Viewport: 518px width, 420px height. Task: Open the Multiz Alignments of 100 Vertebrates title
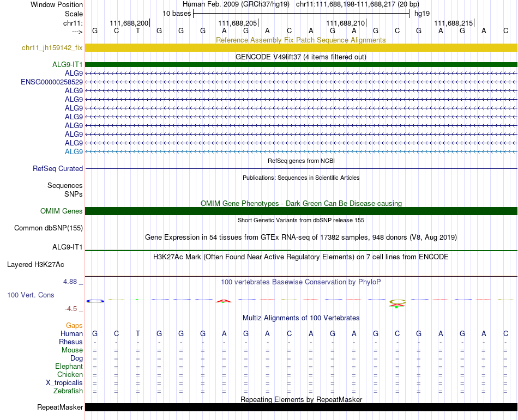click(x=301, y=318)
